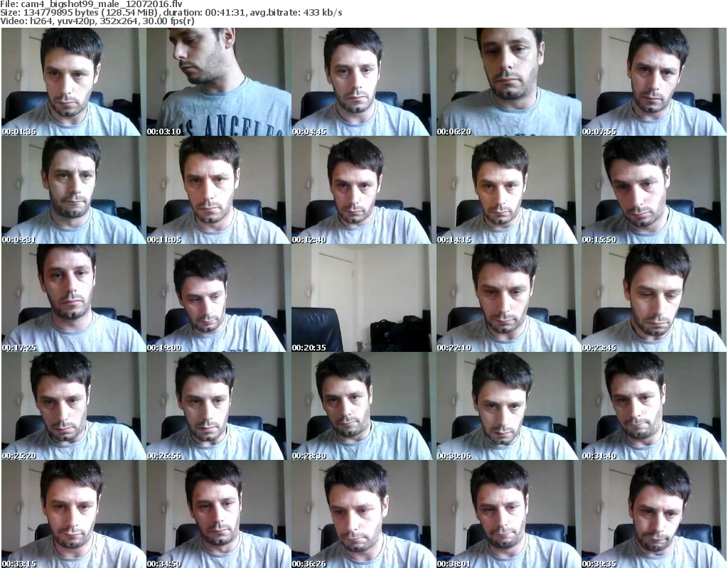The width and height of the screenshot is (728, 568).
Task: Select the empty-room frame at 00:20:35
Action: (x=363, y=298)
